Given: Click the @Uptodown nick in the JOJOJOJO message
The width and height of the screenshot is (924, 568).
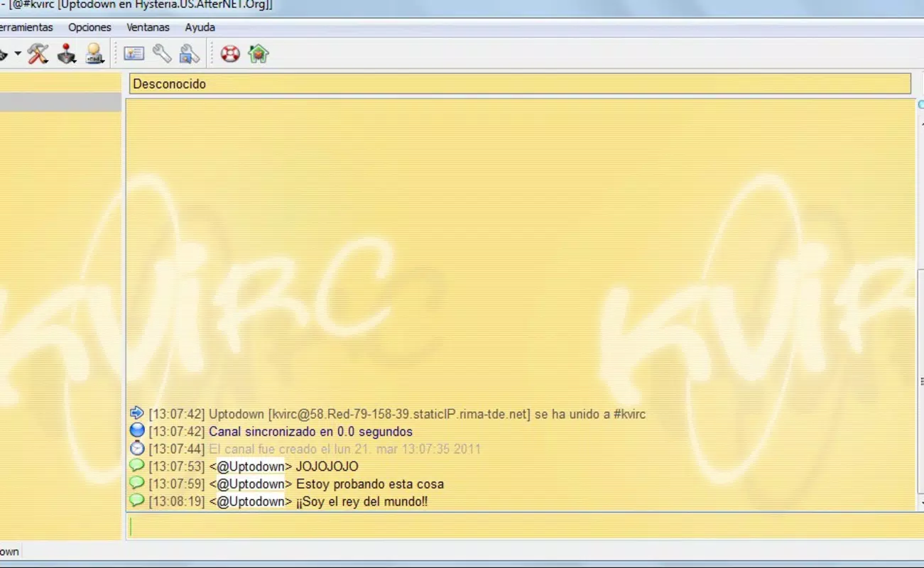Looking at the screenshot, I should pyautogui.click(x=251, y=466).
